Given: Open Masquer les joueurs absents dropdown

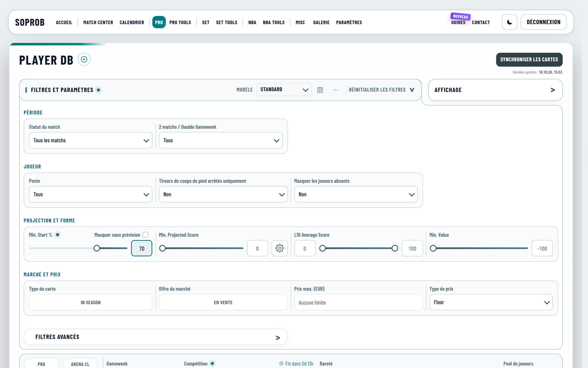Looking at the screenshot, I should pyautogui.click(x=356, y=194).
